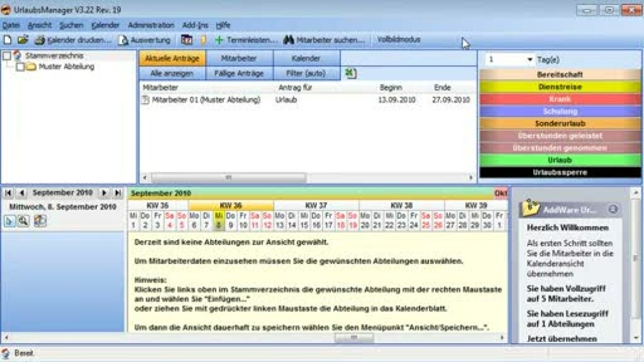The height and width of the screenshot is (362, 644).
Task: Click the Mitarbeiter suchen binoculars icon
Action: tap(288, 40)
